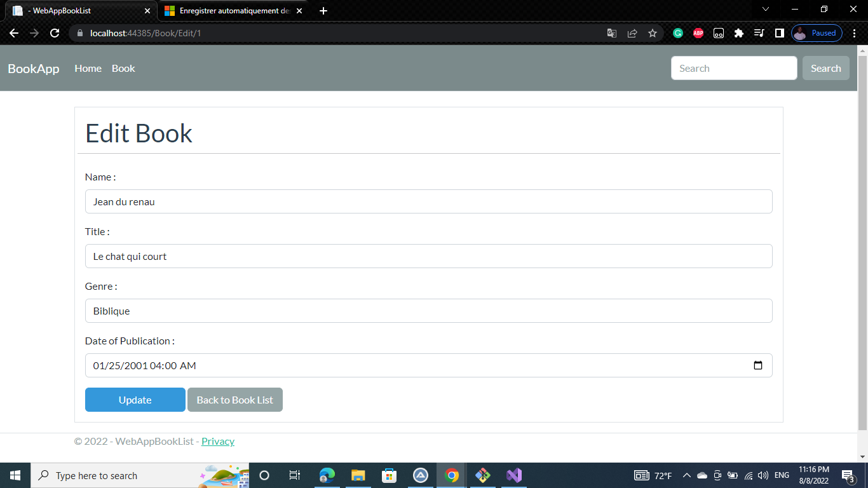Open the Adblock Plus extension

[698, 33]
